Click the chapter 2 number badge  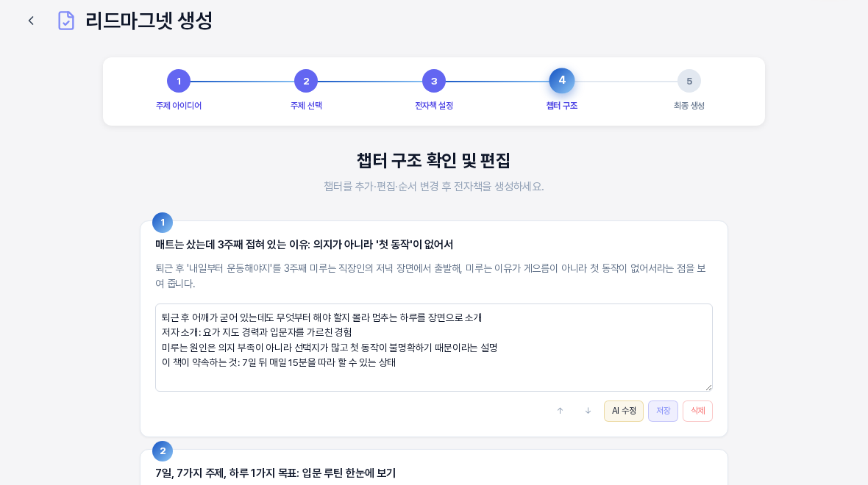coord(162,450)
